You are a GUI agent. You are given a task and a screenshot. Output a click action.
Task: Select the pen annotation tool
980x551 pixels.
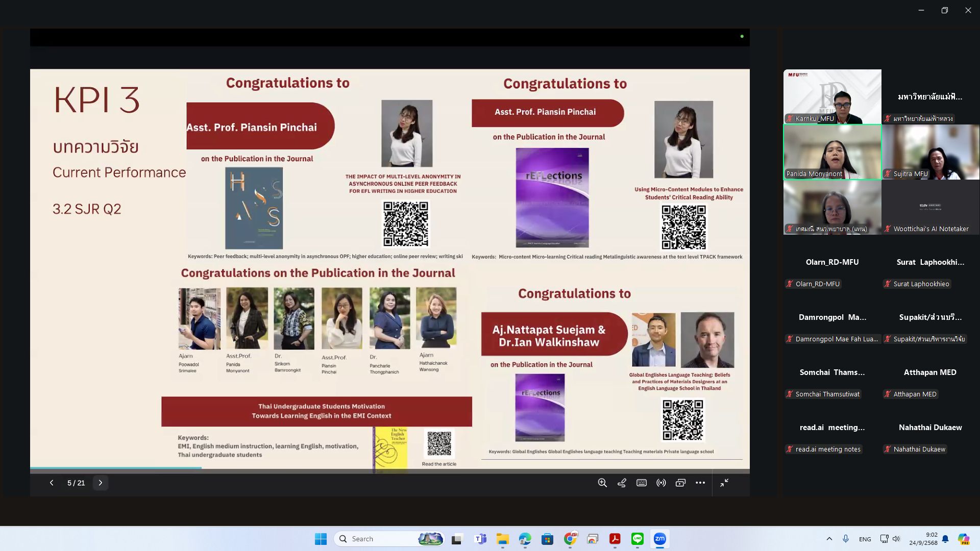pos(622,483)
